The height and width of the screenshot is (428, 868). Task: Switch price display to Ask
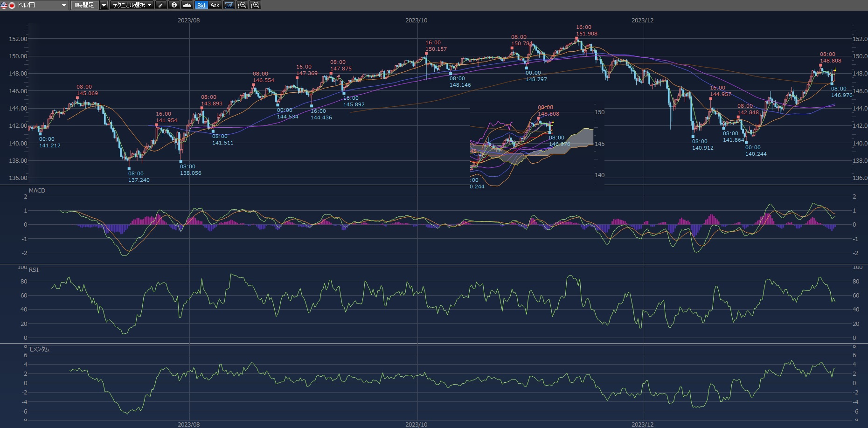click(x=215, y=5)
